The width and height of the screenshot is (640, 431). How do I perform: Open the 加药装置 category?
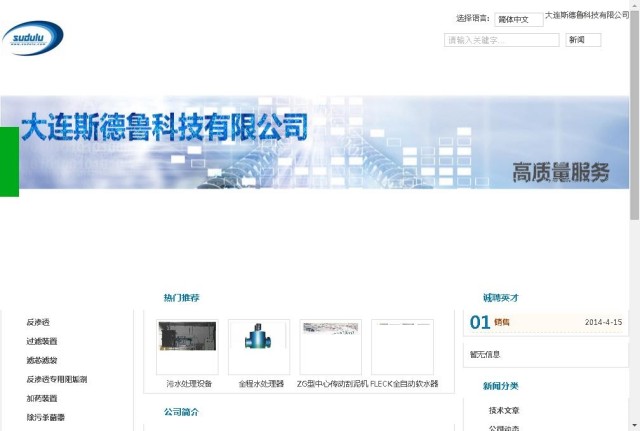tap(42, 398)
